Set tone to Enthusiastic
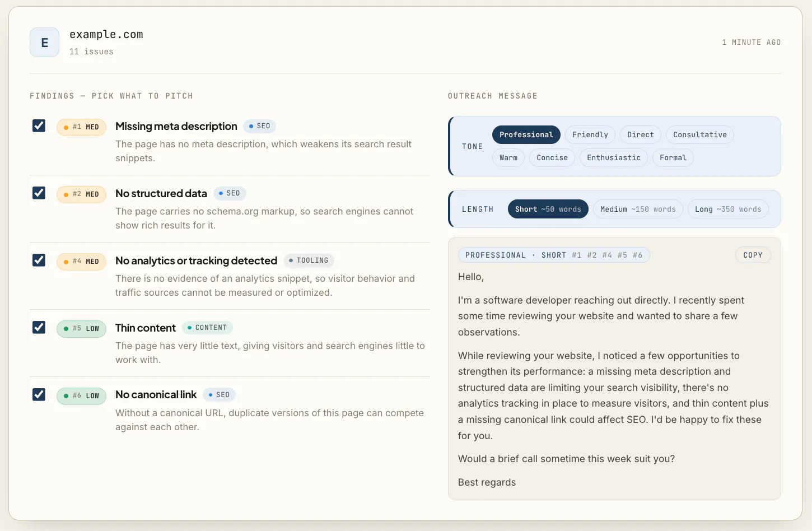Screen dimensions: 812x531 pyautogui.click(x=614, y=157)
